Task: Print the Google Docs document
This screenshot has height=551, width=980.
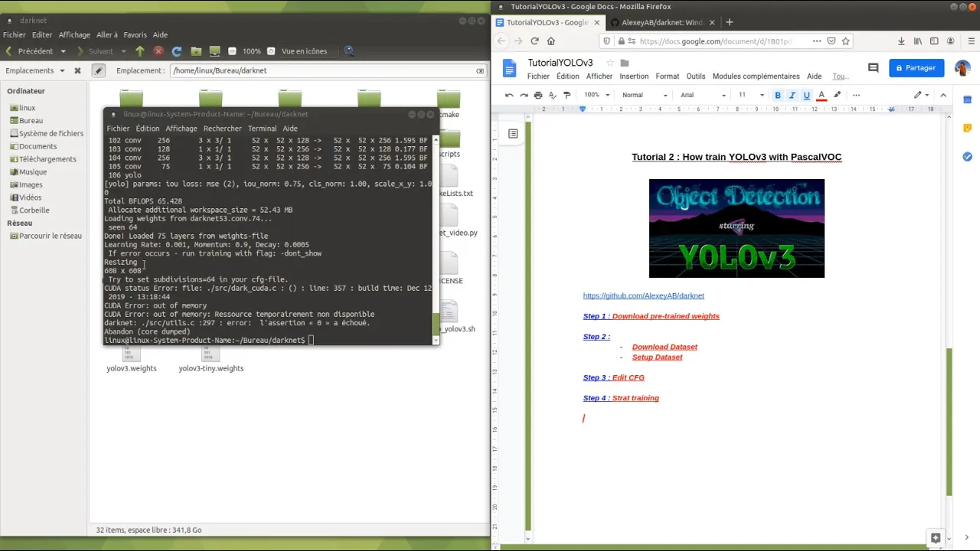Action: (538, 95)
